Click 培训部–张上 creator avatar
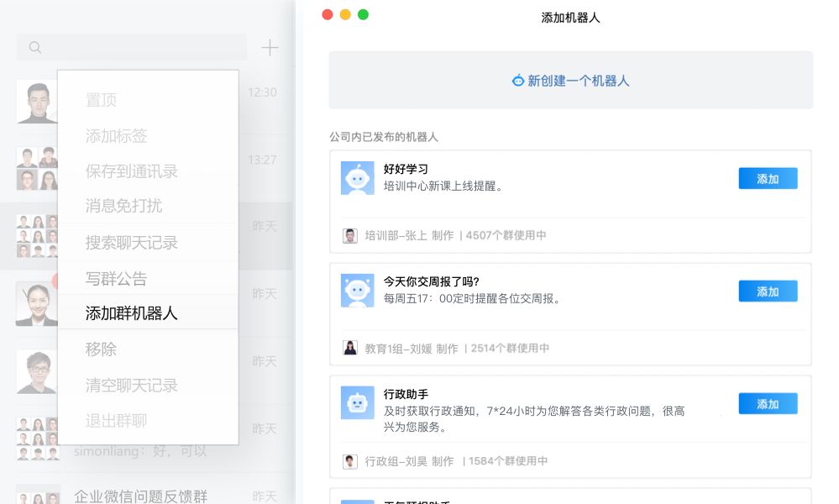The width and height of the screenshot is (839, 504). point(350,236)
